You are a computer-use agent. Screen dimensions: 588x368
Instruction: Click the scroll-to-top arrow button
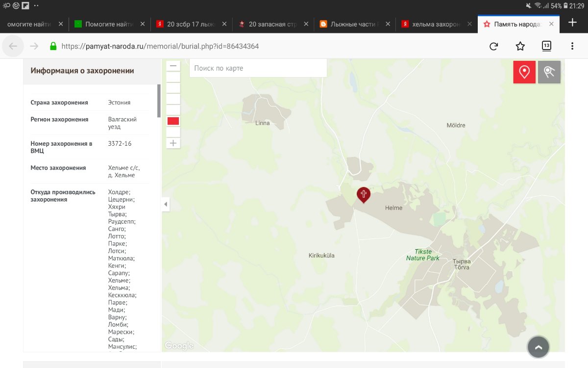(538, 347)
